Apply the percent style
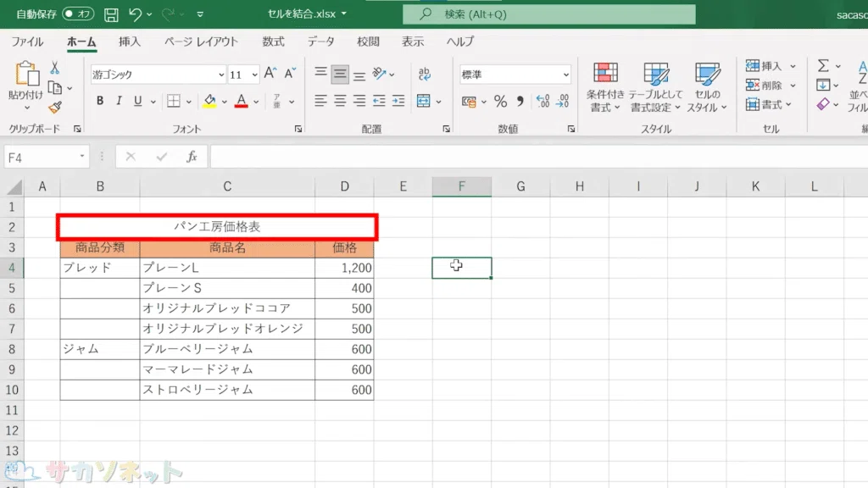 (500, 102)
